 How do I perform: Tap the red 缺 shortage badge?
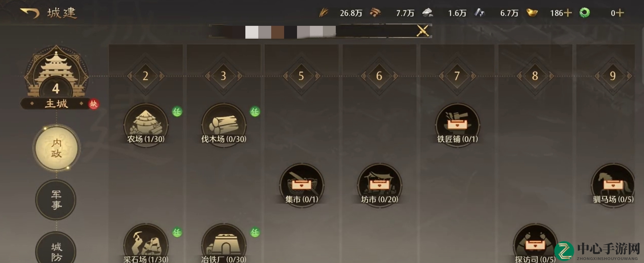93,104
